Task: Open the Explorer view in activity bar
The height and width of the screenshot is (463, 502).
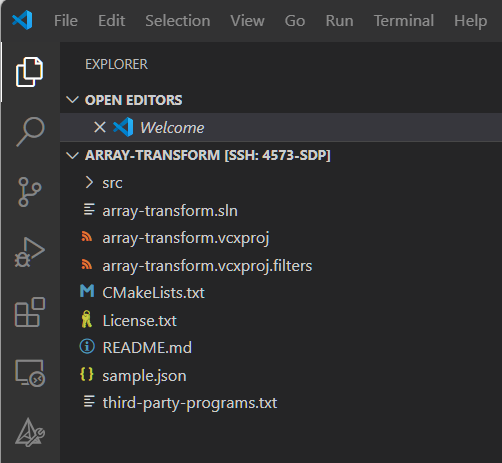Action: [29, 72]
